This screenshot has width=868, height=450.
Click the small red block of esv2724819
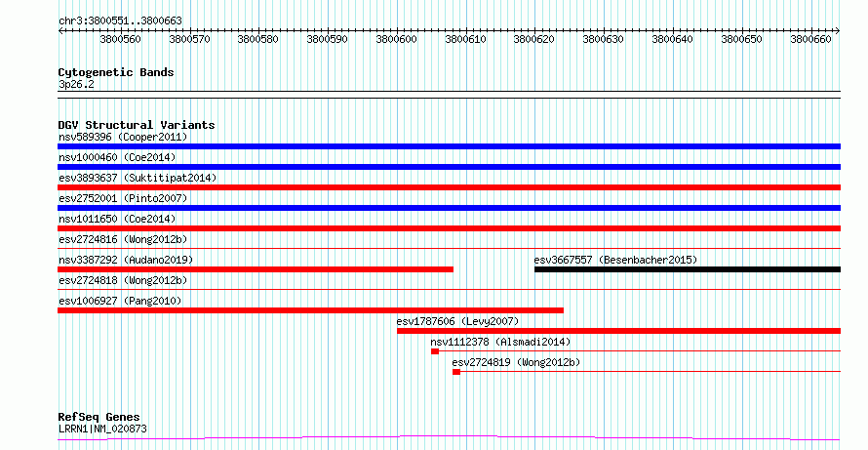[x=456, y=372]
